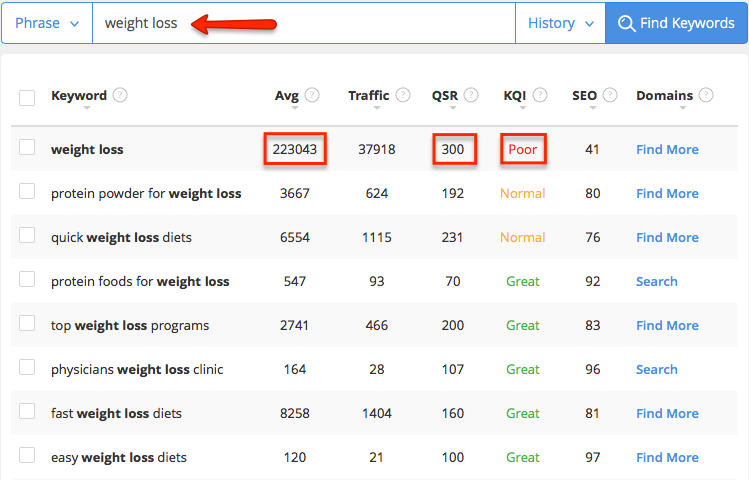
Task: Click the SEO score 41
Action: [x=592, y=149]
